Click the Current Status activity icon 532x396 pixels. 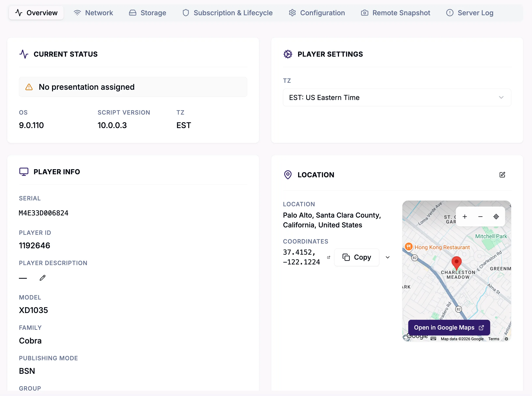[x=24, y=54]
